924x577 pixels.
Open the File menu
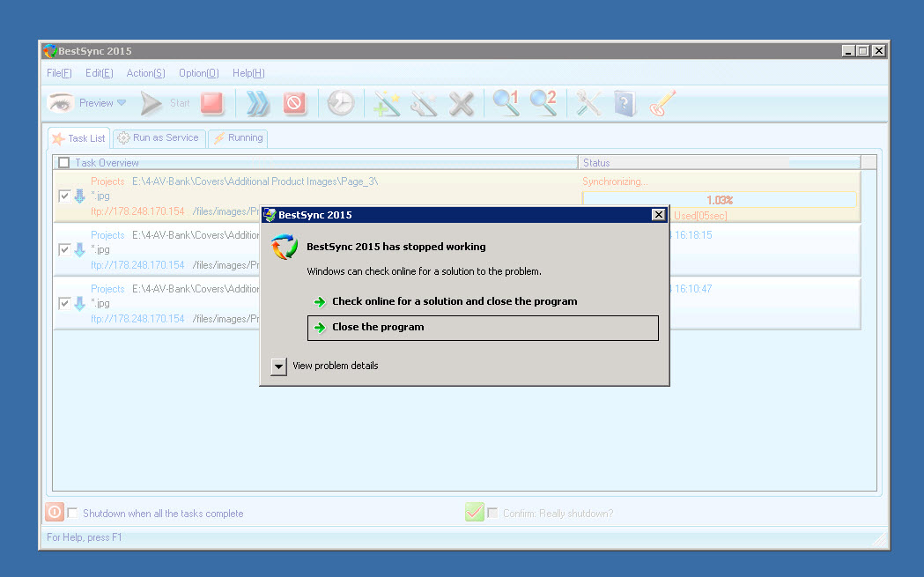click(x=59, y=73)
